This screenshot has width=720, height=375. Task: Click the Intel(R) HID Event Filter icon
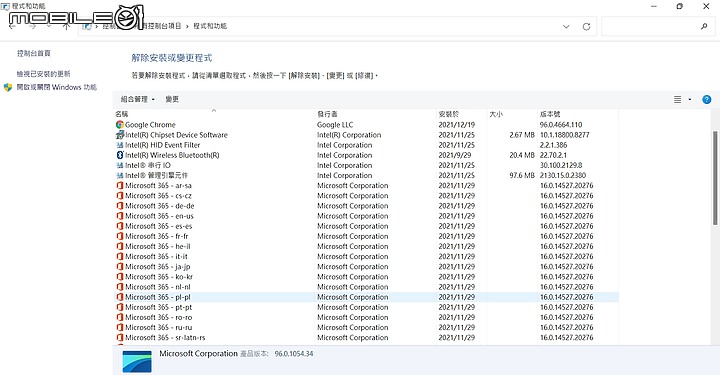point(120,145)
